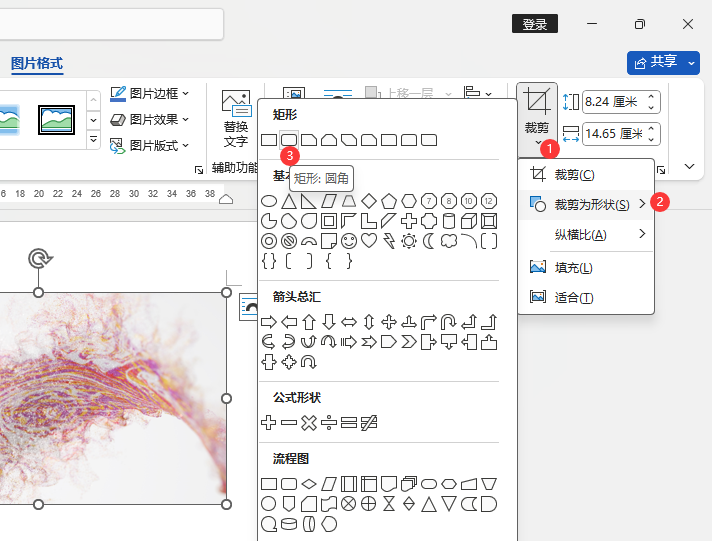Choose the cube basic shape
Viewport: 712px width, 541px height.
click(x=469, y=221)
